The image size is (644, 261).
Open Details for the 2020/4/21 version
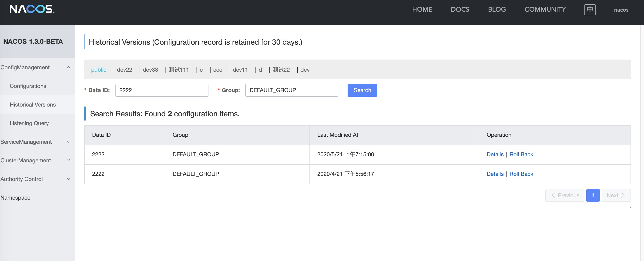[495, 174]
